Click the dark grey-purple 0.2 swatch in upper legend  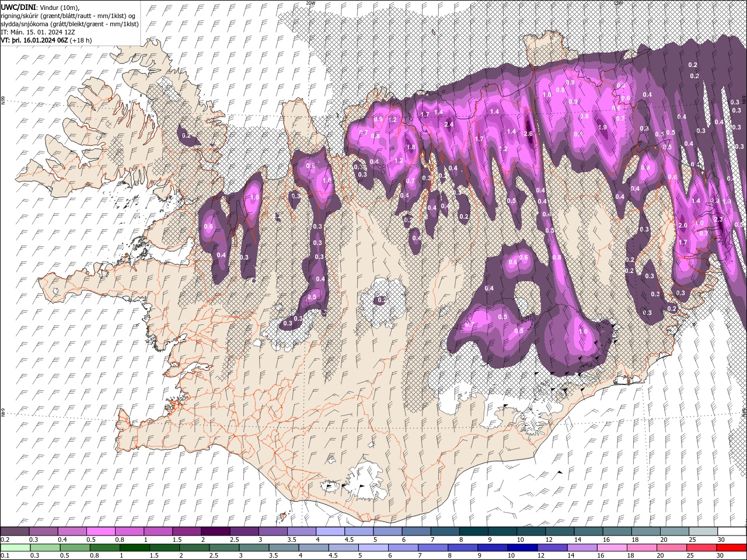(x=15, y=531)
